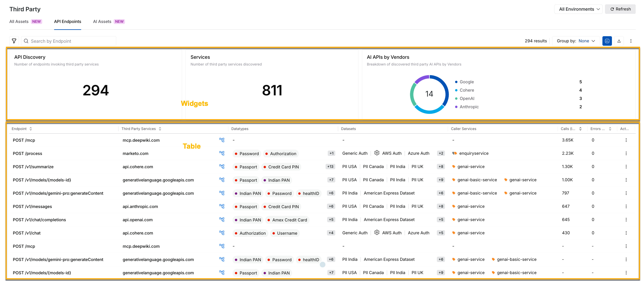Click Cohere entry in vendor legend
The height and width of the screenshot is (281, 644).
[x=467, y=90]
